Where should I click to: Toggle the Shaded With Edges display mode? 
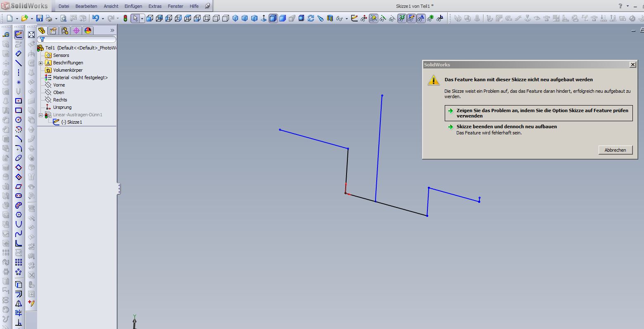tap(273, 19)
